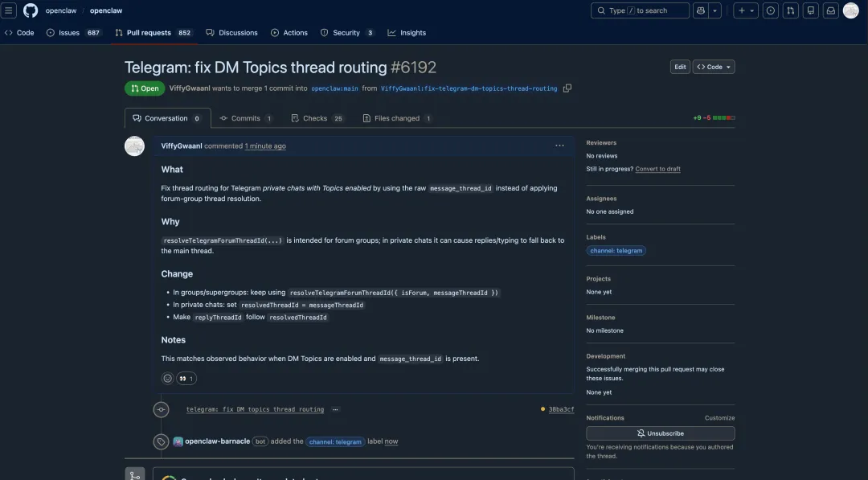
Task: Select the Pull requests tab
Action: point(154,33)
